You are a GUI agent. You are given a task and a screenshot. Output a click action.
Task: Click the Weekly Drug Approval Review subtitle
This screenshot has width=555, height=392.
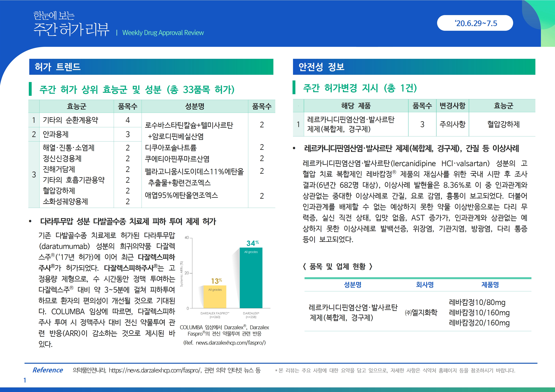coord(163,33)
